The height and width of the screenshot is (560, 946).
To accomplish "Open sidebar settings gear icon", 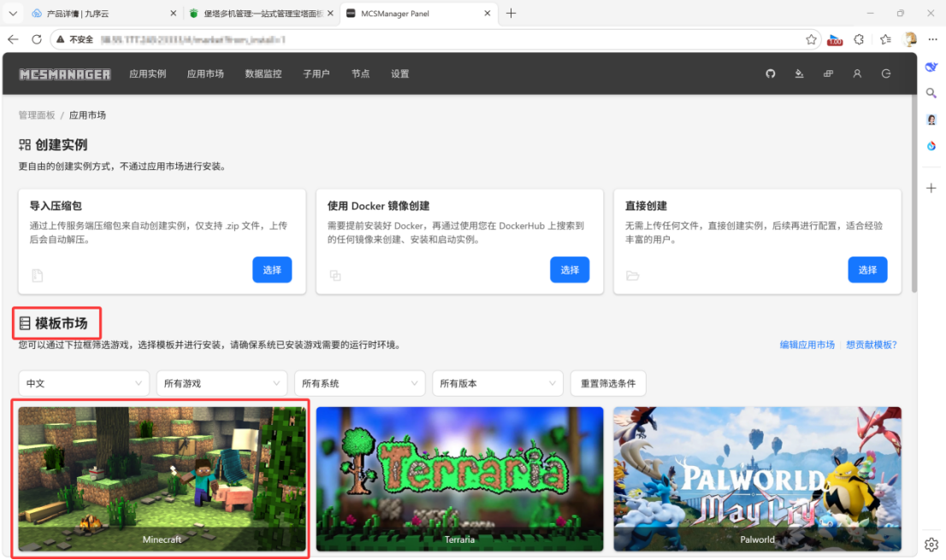I will pyautogui.click(x=931, y=545).
